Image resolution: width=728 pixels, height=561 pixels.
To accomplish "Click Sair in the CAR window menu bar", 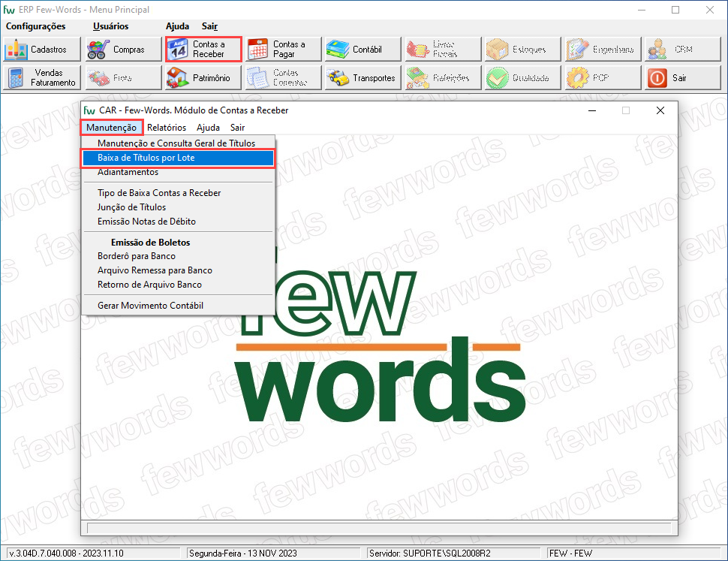I will [x=237, y=128].
